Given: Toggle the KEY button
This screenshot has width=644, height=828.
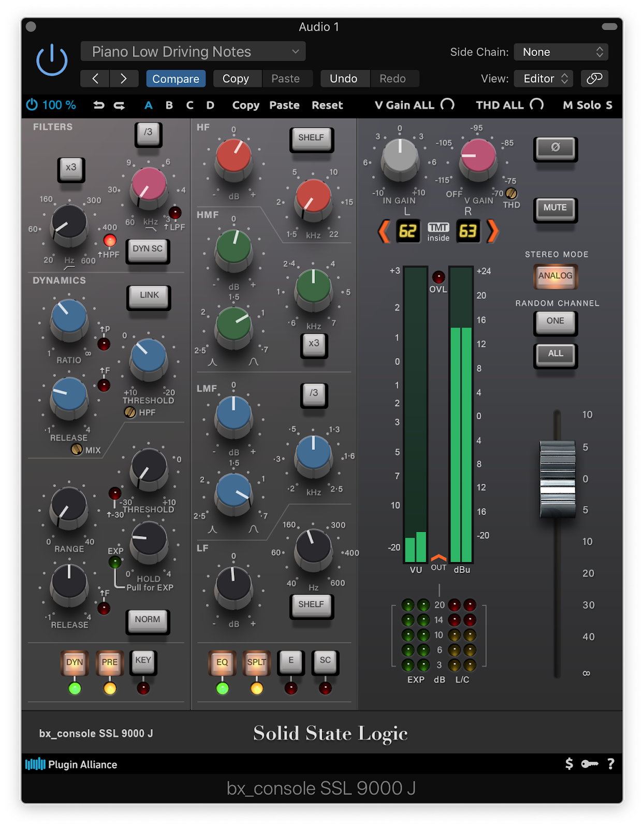Looking at the screenshot, I should [x=143, y=661].
